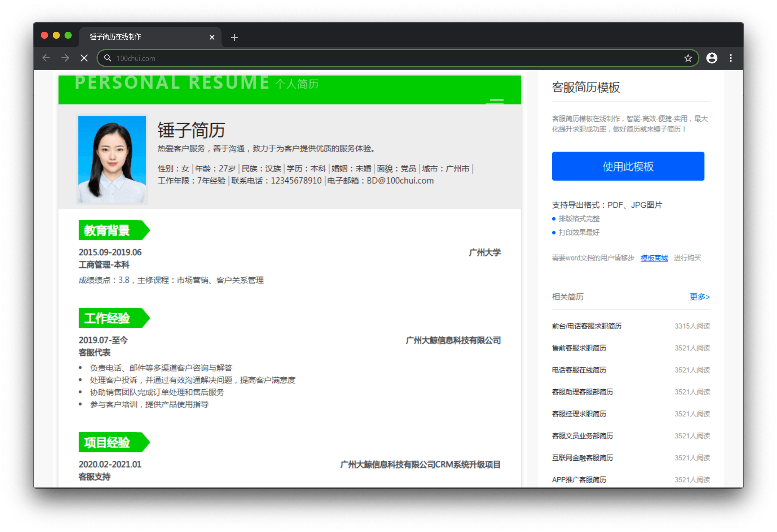Click the 支持导出格式：PDF、JPG图片 text
Viewport: 777px width, 532px height.
point(607,205)
